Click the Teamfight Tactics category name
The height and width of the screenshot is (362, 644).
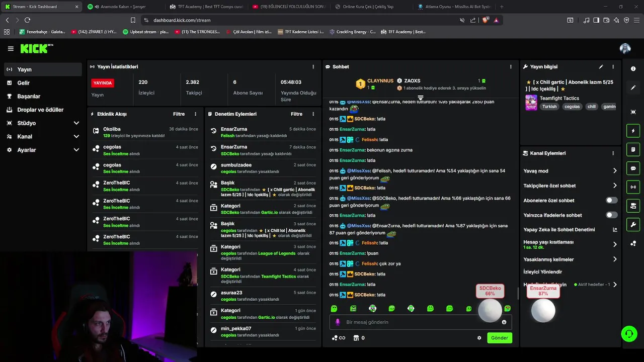[x=560, y=98]
